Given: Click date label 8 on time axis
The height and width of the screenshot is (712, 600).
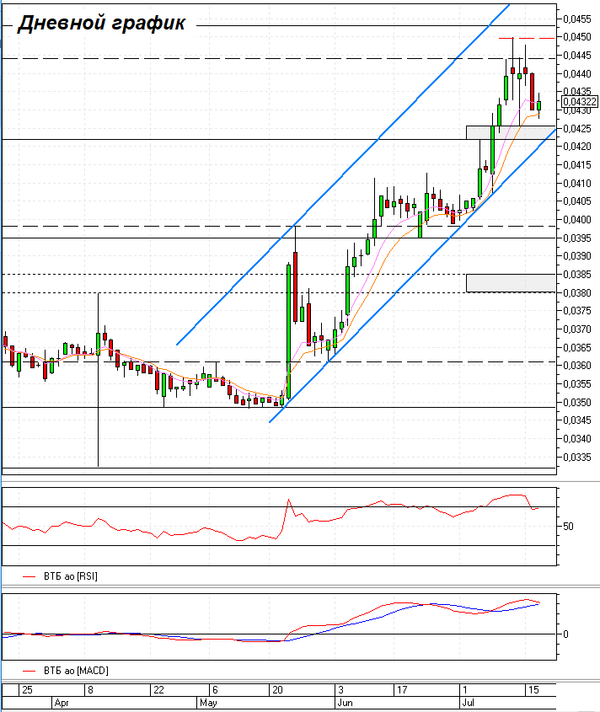Looking at the screenshot, I should [x=90, y=690].
